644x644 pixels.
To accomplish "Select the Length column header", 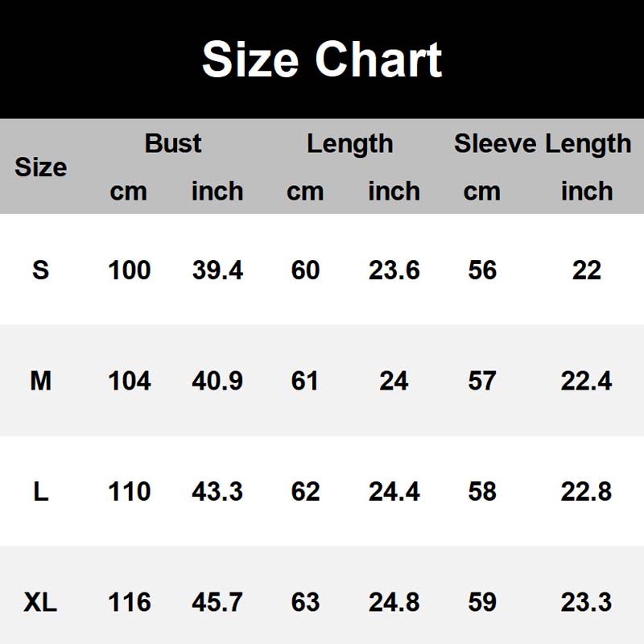I will [x=349, y=144].
